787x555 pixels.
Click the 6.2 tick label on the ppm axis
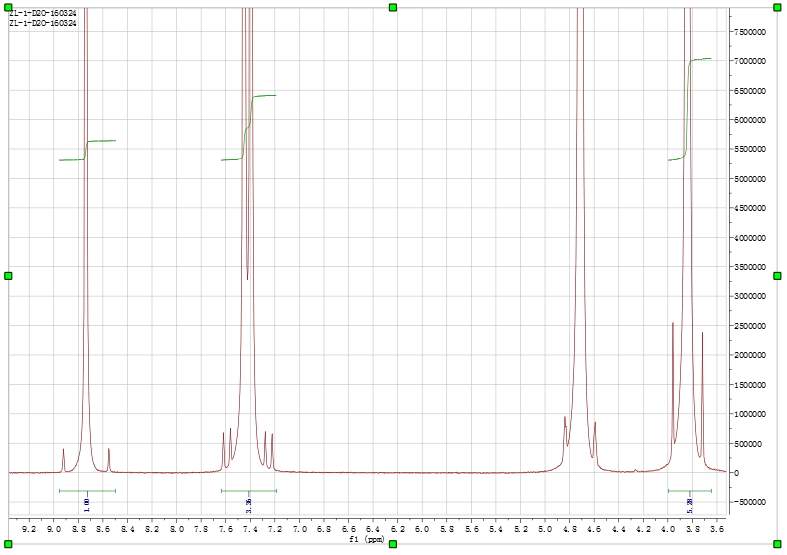pyautogui.click(x=398, y=529)
